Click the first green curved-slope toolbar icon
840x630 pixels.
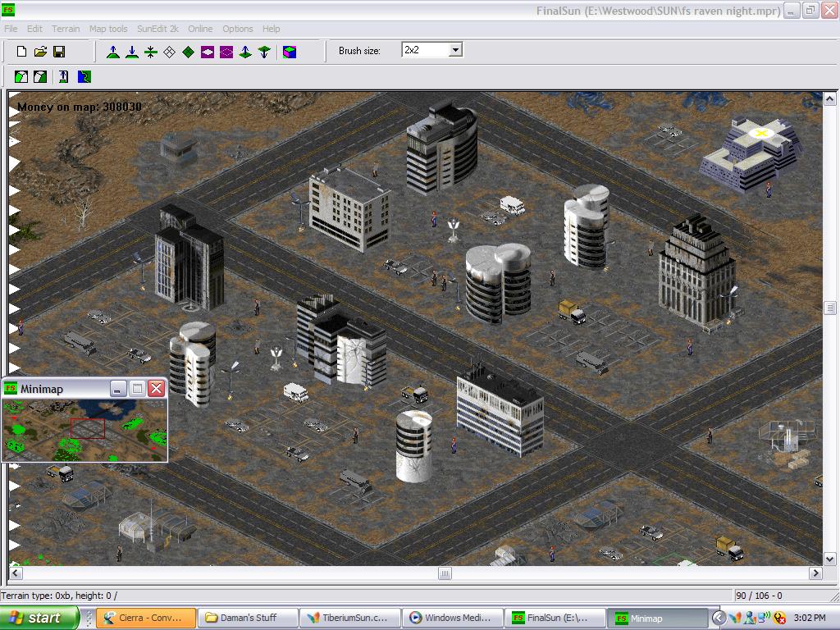point(21,76)
